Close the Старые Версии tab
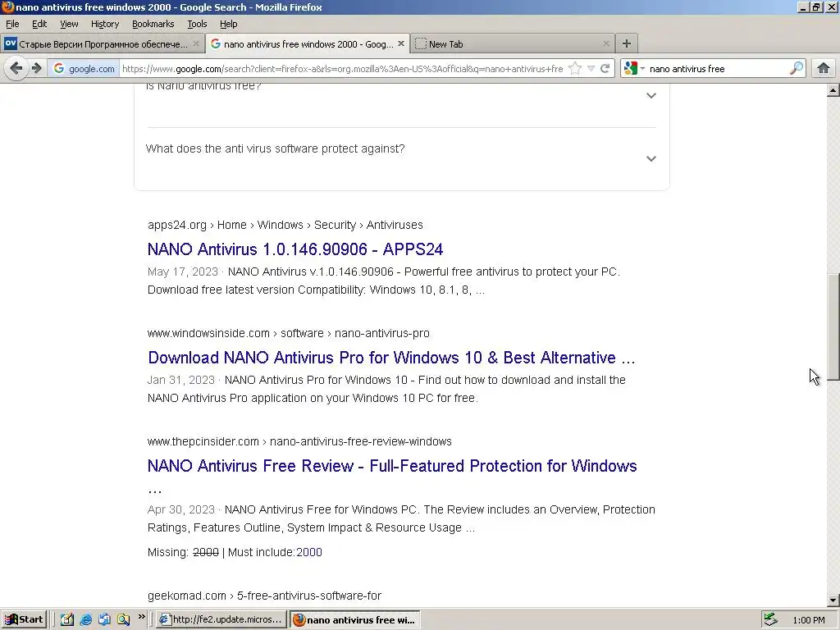 [x=196, y=44]
